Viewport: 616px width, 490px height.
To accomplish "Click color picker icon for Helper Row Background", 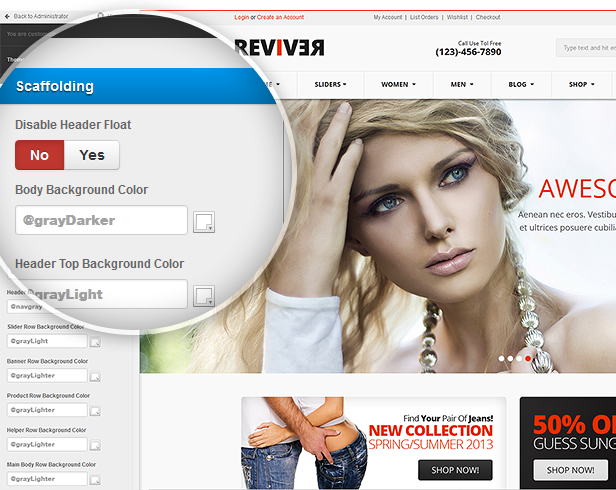I will click(95, 445).
